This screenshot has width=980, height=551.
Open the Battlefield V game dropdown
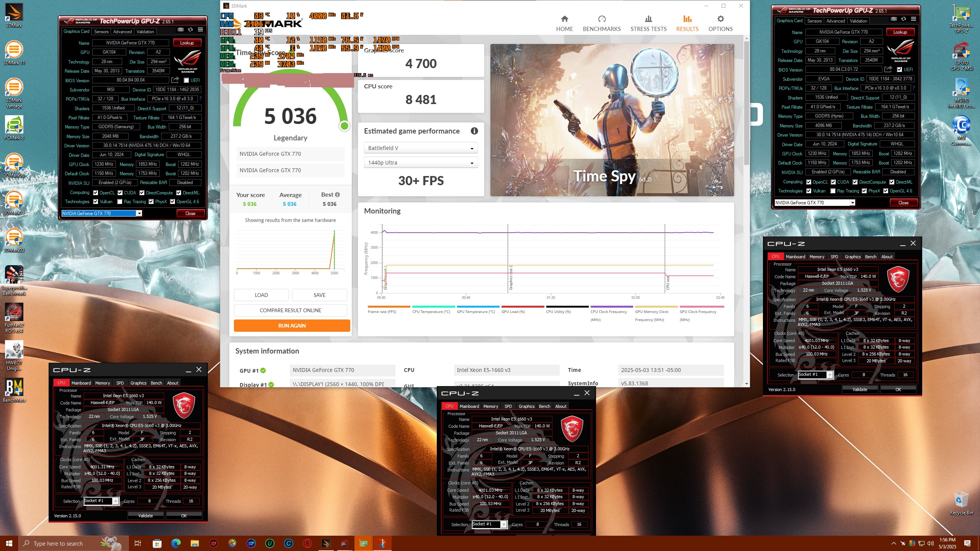(x=421, y=148)
